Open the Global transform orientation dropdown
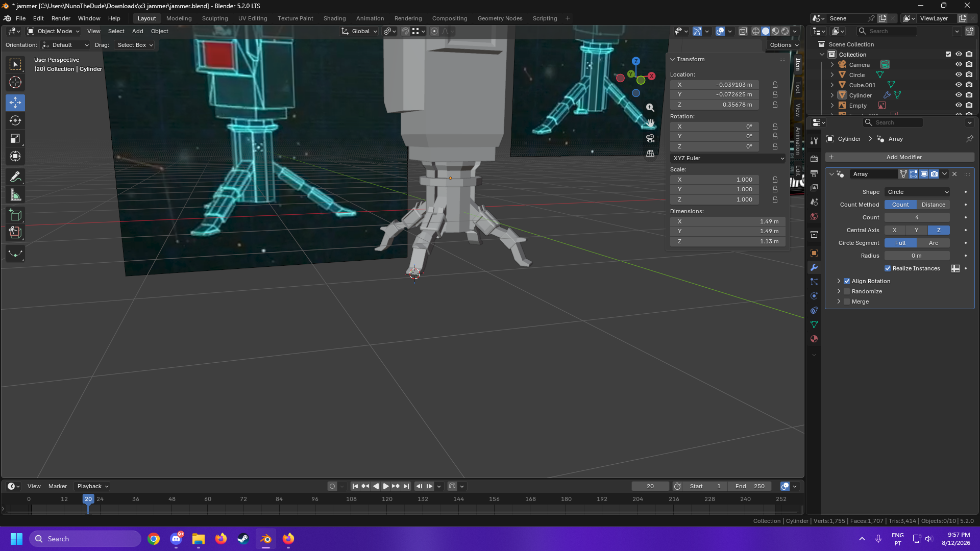The height and width of the screenshot is (551, 980). coord(359,31)
